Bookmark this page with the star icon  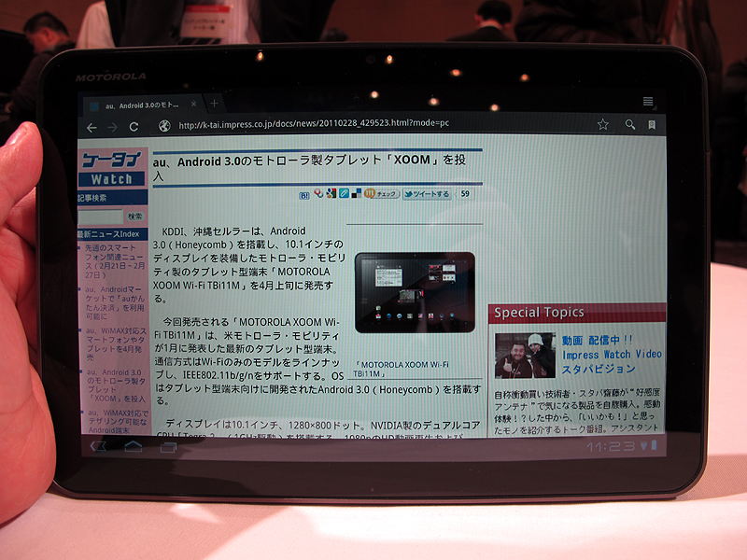pos(602,125)
